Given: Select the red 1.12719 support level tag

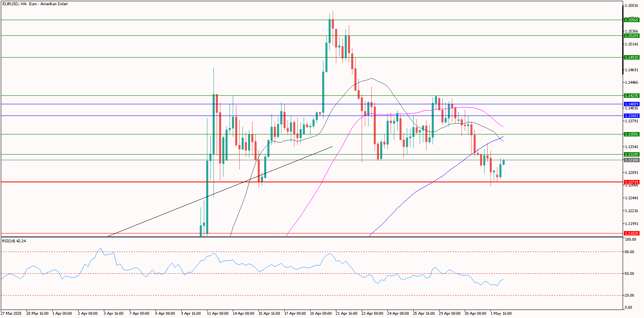Looking at the screenshot, I should coord(631,182).
